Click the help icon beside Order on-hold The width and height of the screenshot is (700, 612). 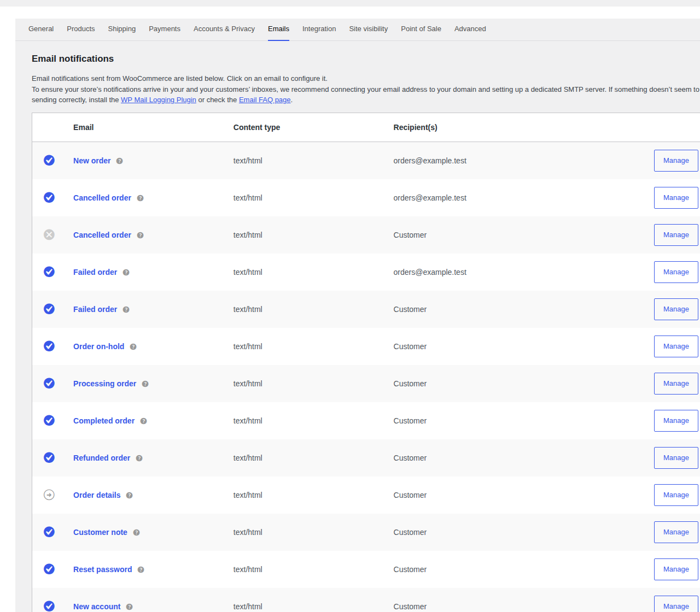point(133,347)
